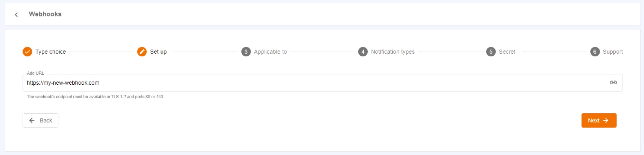Click the step 4 circle icon
Image resolution: width=644 pixels, height=155 pixels.
pos(363,52)
